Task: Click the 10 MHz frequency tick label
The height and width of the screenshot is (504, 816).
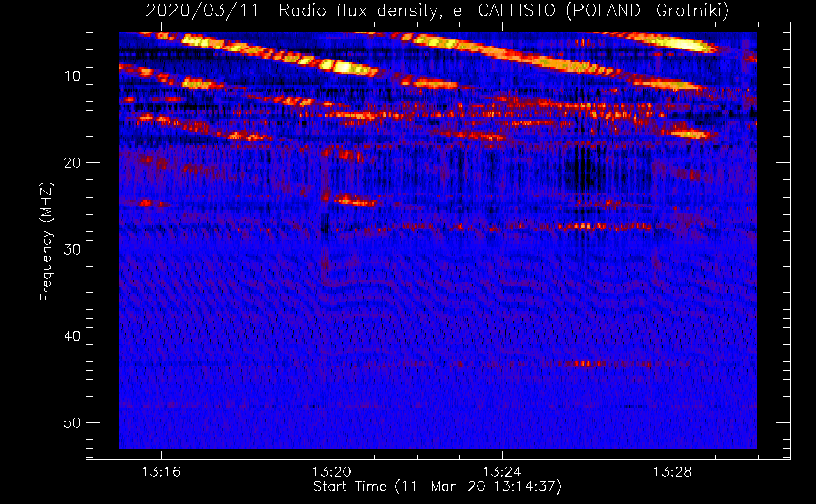Action: pyautogui.click(x=72, y=76)
